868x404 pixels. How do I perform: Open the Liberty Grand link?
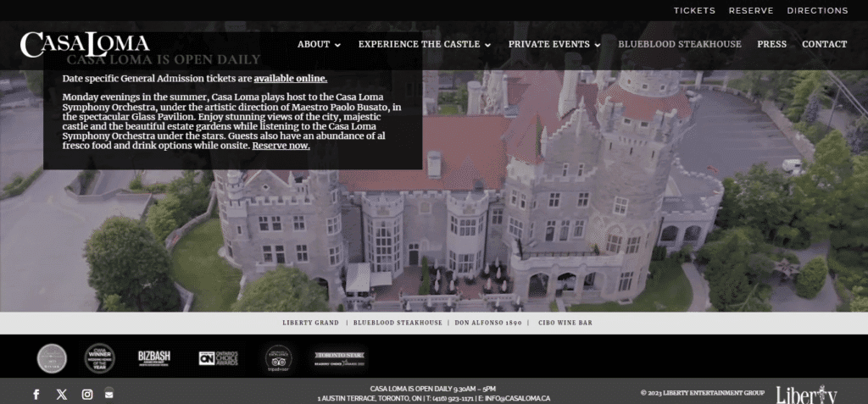[310, 323]
